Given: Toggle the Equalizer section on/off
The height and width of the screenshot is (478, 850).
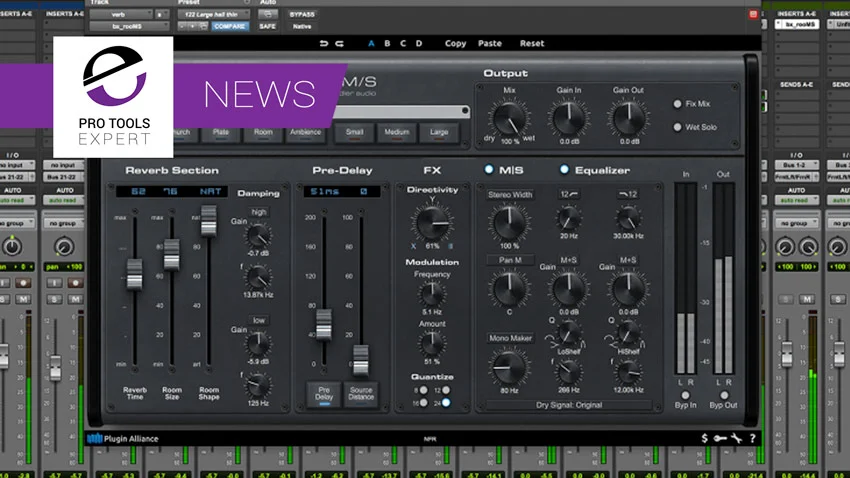Looking at the screenshot, I should click(564, 169).
